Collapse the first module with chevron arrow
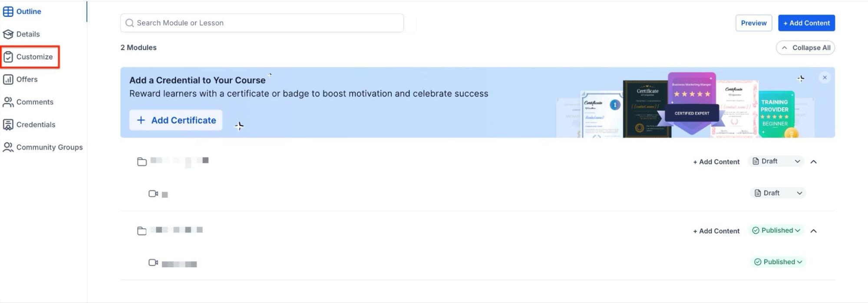868x303 pixels. [813, 162]
